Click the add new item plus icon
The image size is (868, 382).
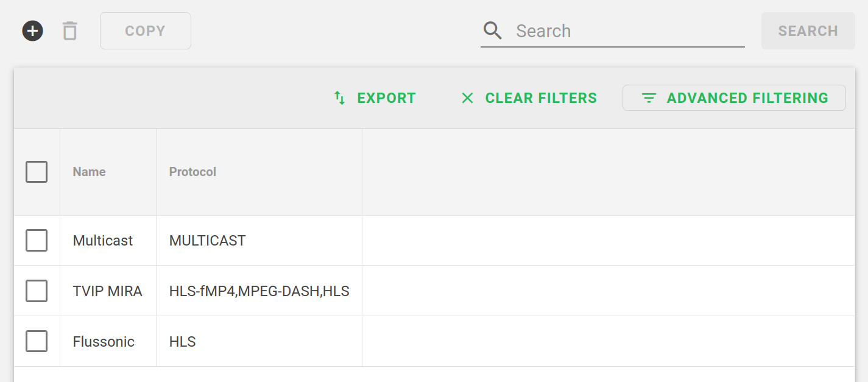[x=33, y=30]
